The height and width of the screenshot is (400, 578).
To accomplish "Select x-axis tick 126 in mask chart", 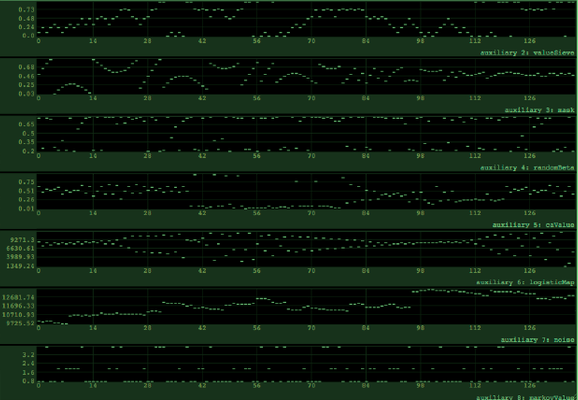I will point(529,98).
